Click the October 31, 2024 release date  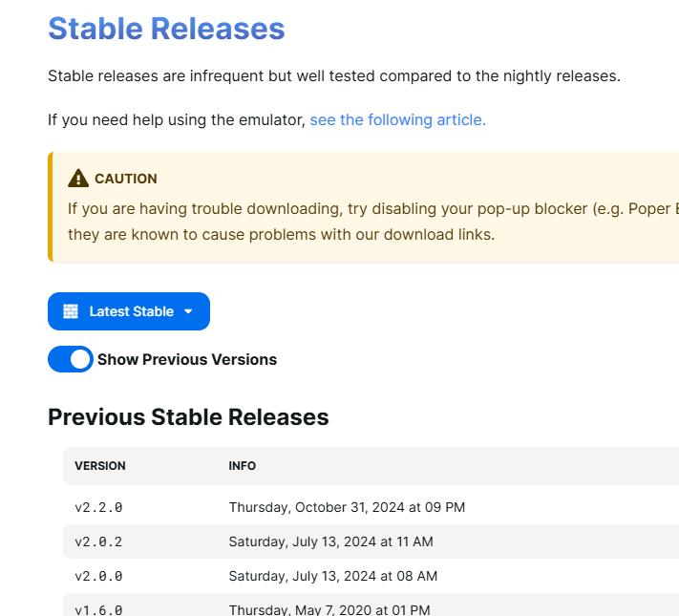347,507
